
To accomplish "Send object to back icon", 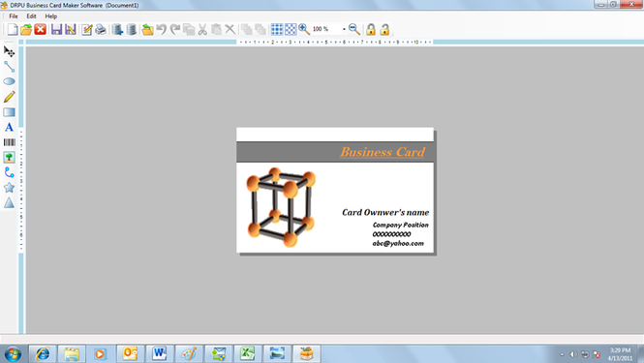I will 261,30.
